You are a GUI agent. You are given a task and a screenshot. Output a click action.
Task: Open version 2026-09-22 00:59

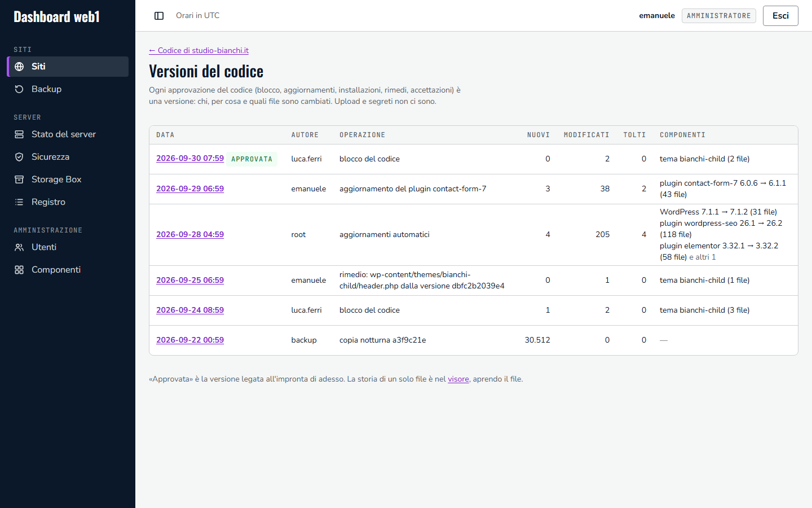coord(190,340)
